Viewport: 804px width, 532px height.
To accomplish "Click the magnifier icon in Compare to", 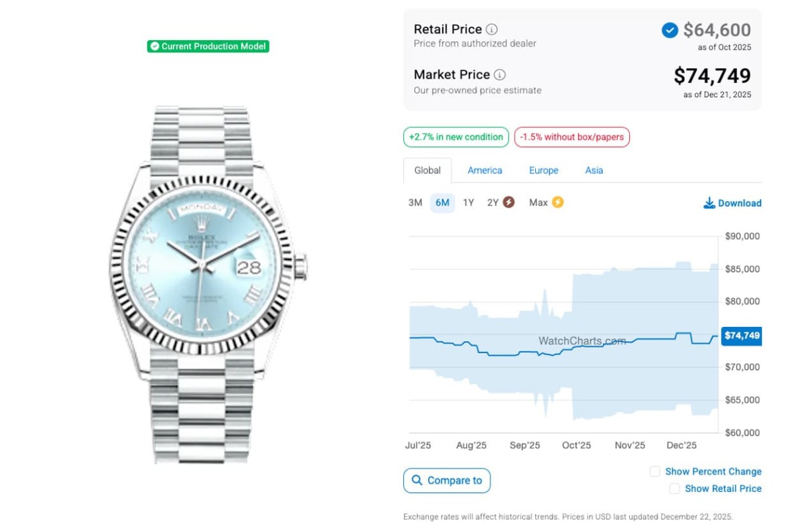I will 417,480.
